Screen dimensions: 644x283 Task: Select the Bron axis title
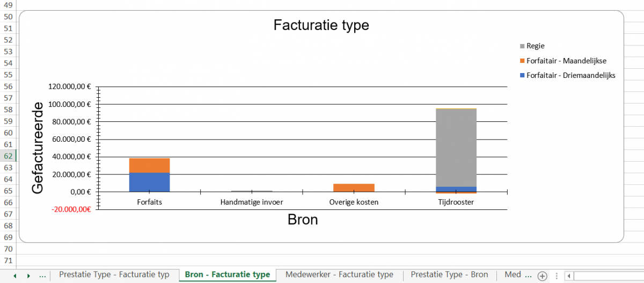[x=303, y=220]
